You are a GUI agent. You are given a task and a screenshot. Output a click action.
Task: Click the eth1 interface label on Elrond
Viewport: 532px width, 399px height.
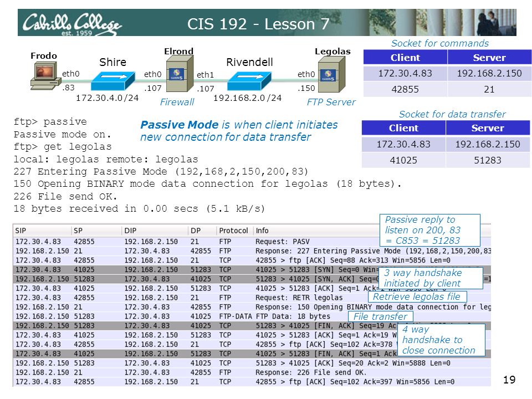coord(205,75)
